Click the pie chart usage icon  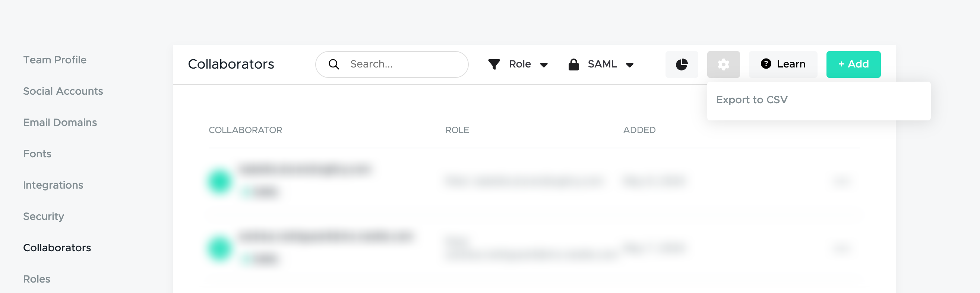[x=682, y=64]
